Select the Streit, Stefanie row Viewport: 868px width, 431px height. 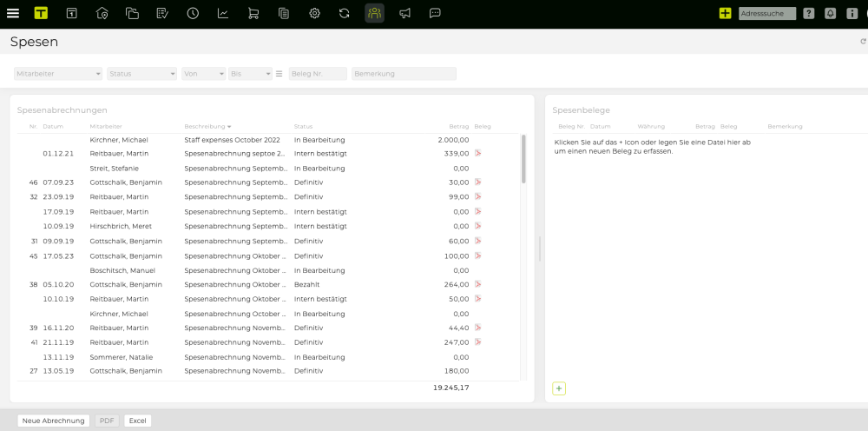coord(268,169)
